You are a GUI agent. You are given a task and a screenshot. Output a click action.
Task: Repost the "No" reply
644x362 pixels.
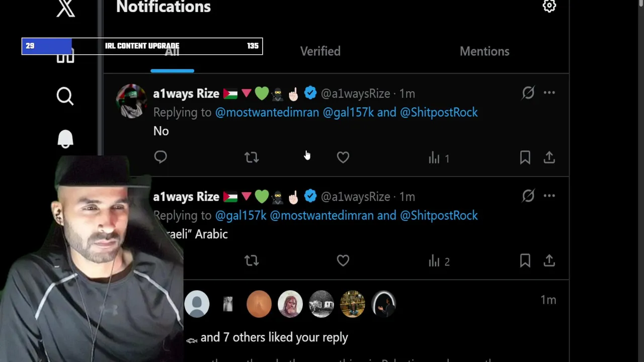(x=252, y=157)
